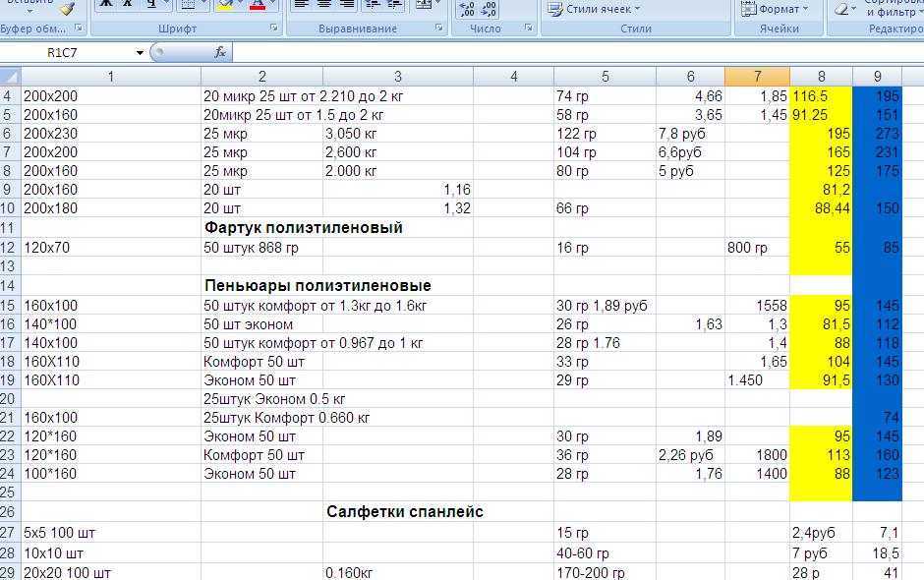Select the Салфетки спанлейс heading cell

tap(405, 511)
